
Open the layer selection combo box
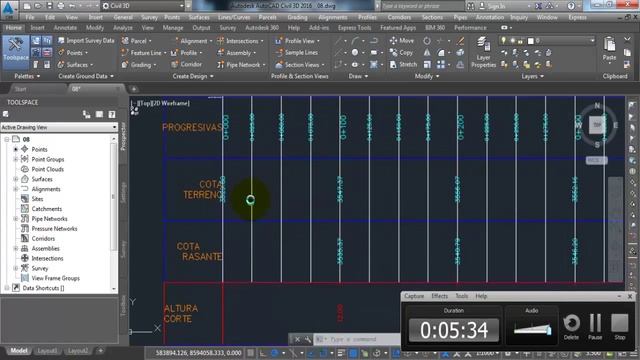coord(547,40)
